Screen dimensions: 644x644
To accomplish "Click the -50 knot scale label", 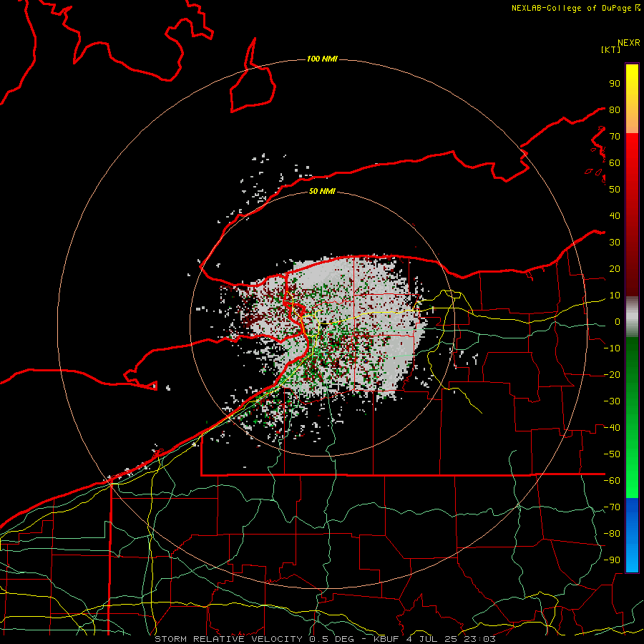I will click(612, 454).
